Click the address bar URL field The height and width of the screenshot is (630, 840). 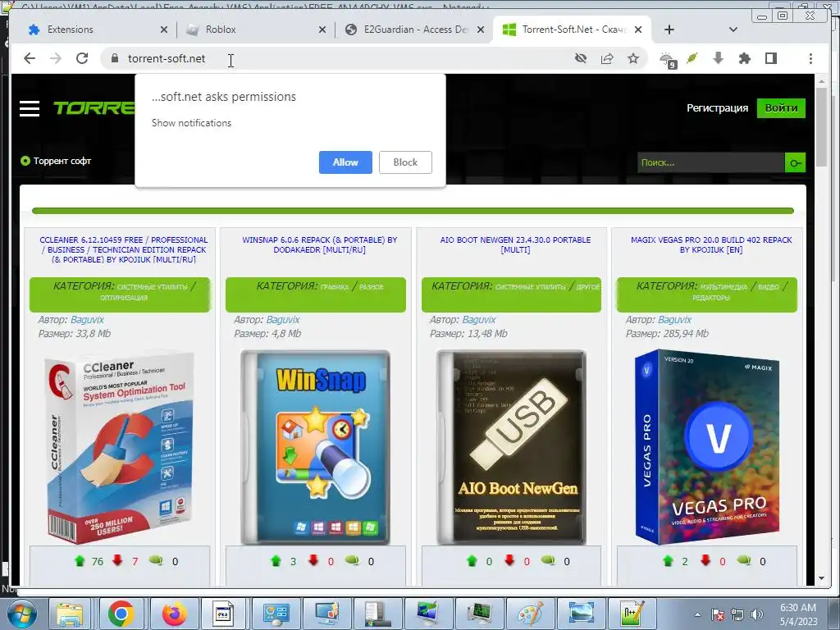pyautogui.click(x=343, y=58)
